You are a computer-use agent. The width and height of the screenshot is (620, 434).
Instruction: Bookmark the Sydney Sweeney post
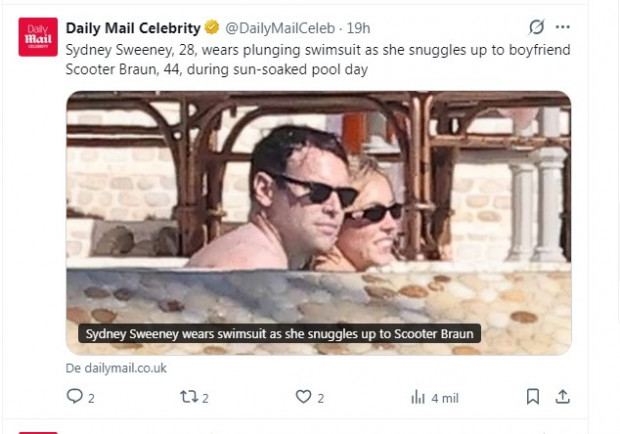[x=533, y=396]
